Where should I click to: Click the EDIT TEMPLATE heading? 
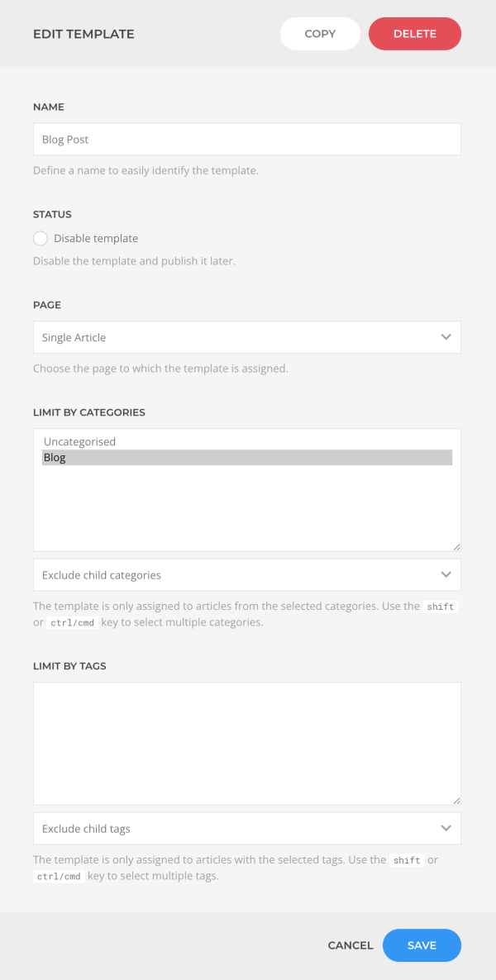[x=83, y=34]
